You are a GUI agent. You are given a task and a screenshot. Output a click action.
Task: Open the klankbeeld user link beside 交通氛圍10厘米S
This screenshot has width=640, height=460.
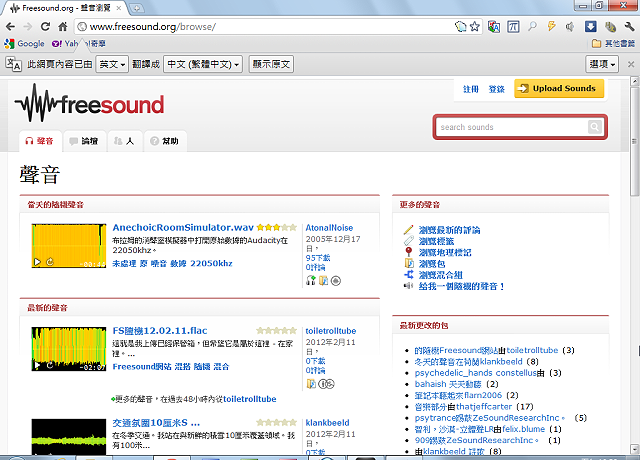coord(327,423)
